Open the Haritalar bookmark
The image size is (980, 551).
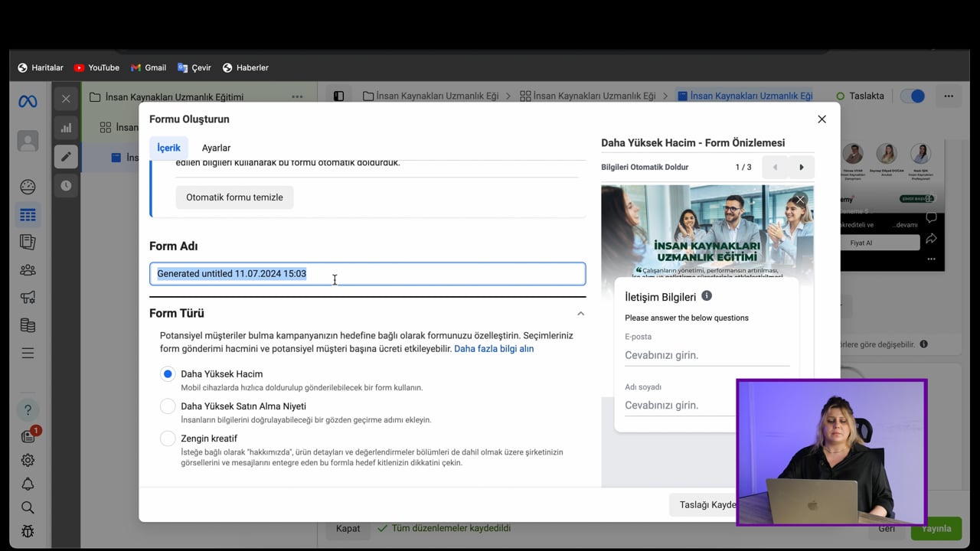(41, 68)
